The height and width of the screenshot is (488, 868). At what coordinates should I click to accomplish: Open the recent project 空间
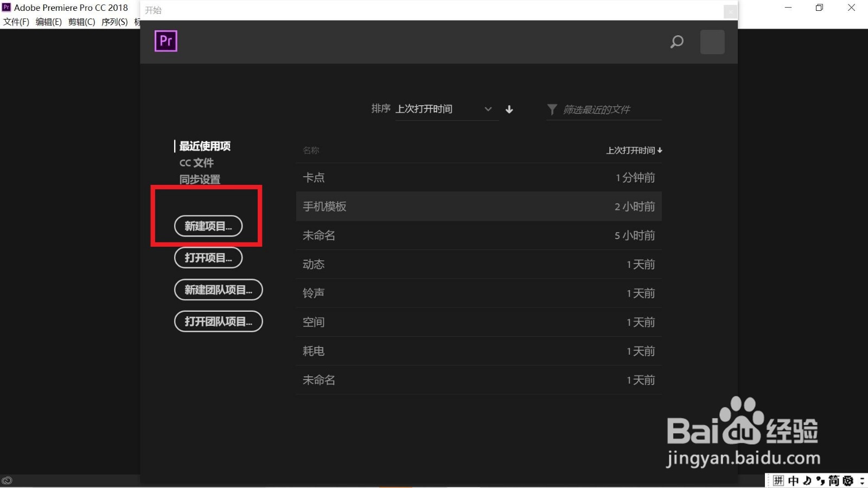(x=479, y=322)
